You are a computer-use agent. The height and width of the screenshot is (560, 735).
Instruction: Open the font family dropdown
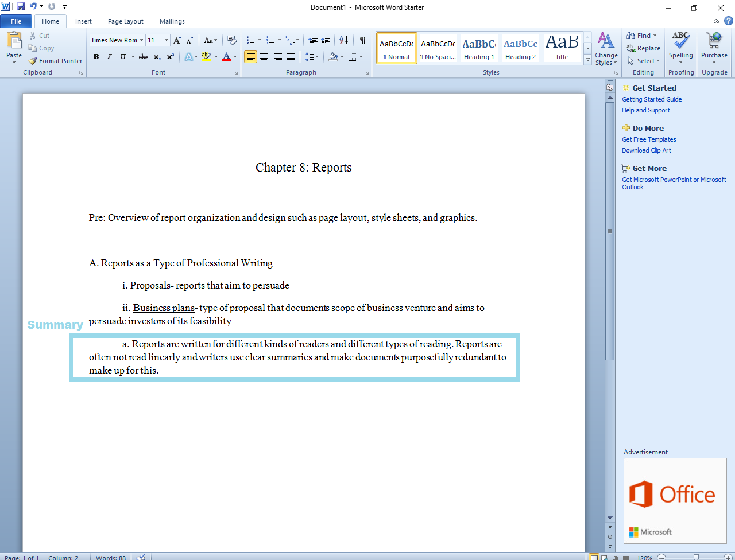pyautogui.click(x=141, y=40)
